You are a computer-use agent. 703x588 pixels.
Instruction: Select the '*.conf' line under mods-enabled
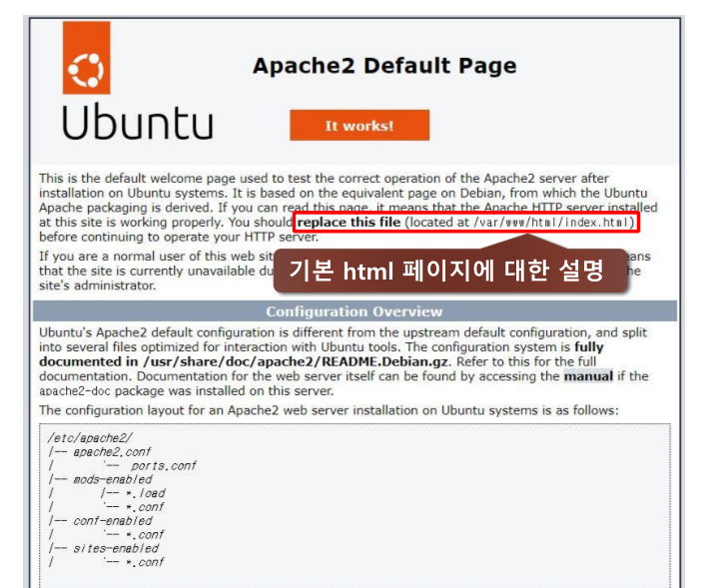pos(106,507)
